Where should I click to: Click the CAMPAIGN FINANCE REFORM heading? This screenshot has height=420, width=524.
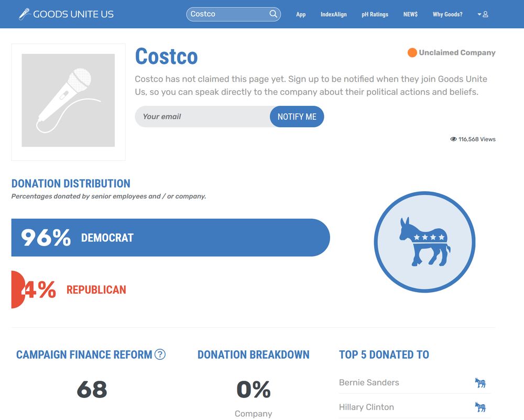tap(84, 355)
